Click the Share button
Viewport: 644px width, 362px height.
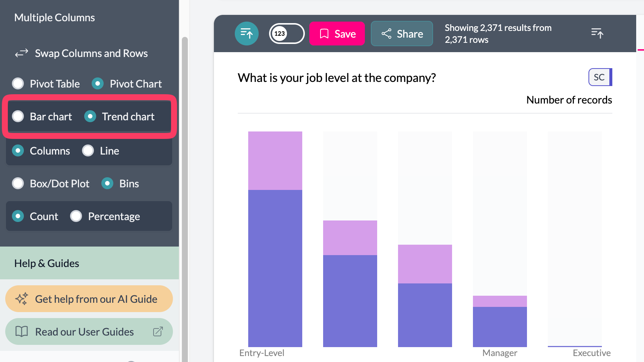coord(402,34)
